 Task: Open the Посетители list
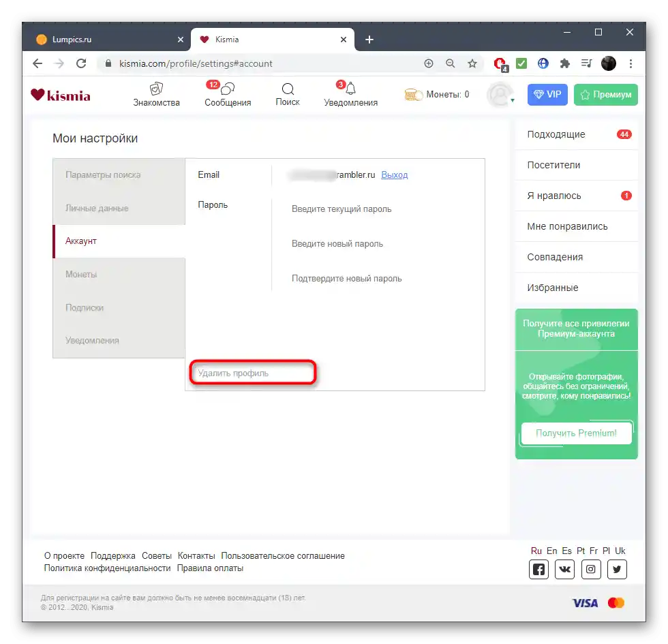point(577,165)
